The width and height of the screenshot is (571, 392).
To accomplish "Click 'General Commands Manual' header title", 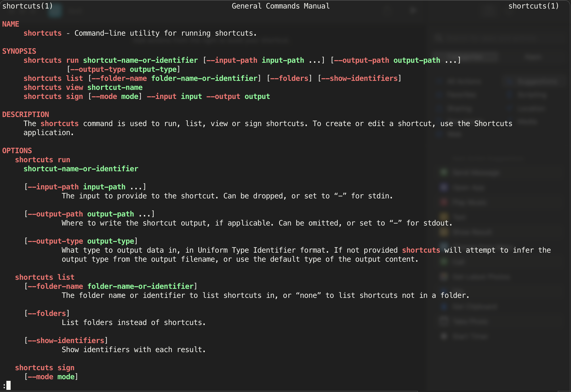I will (x=280, y=6).
